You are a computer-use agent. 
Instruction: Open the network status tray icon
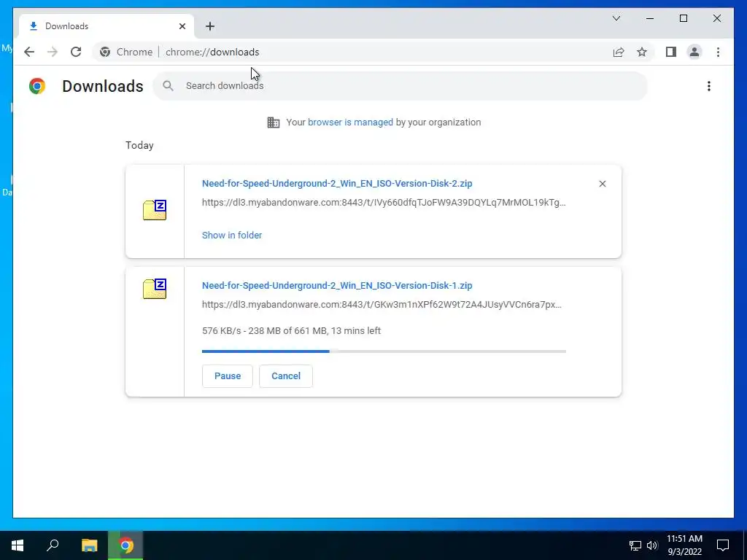point(635,545)
